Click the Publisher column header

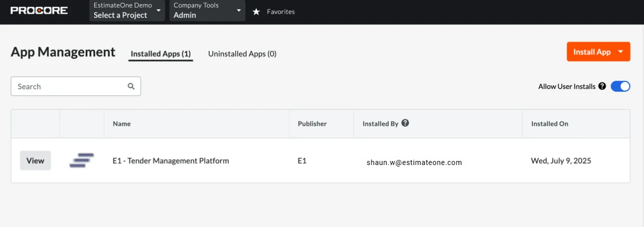[312, 123]
